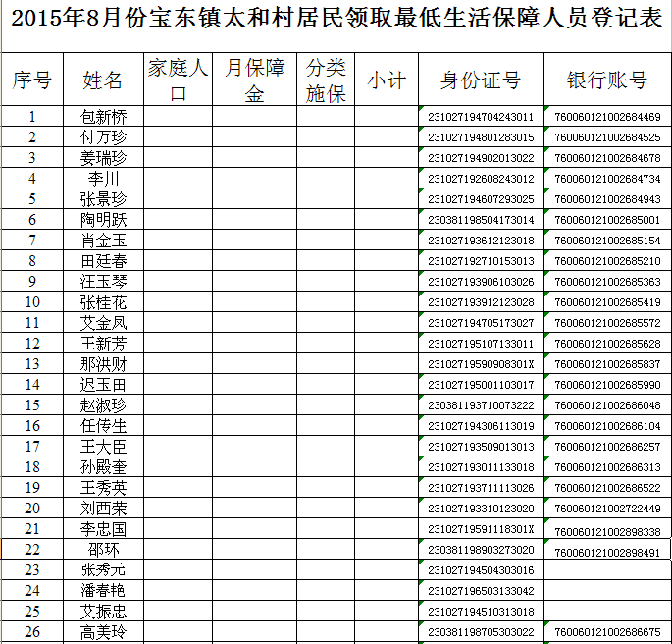Image resolution: width=672 pixels, height=644 pixels.
Task: Select name cell 包新桥
Action: pos(103,116)
